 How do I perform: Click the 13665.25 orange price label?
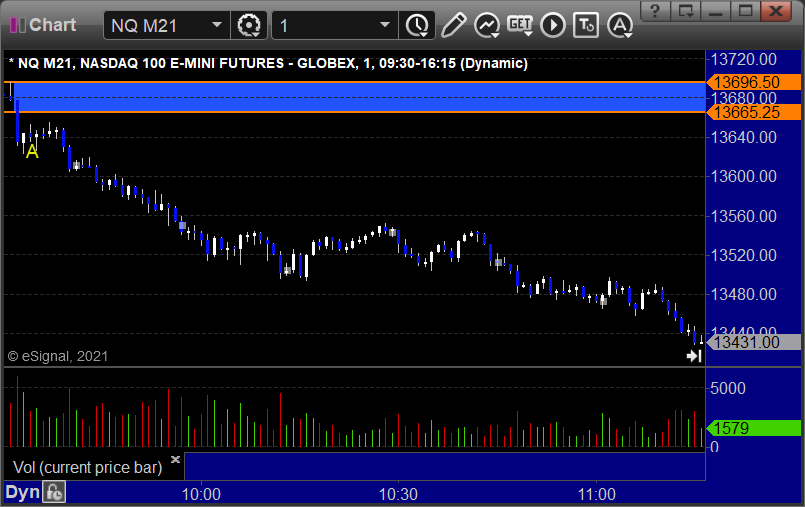[754, 112]
